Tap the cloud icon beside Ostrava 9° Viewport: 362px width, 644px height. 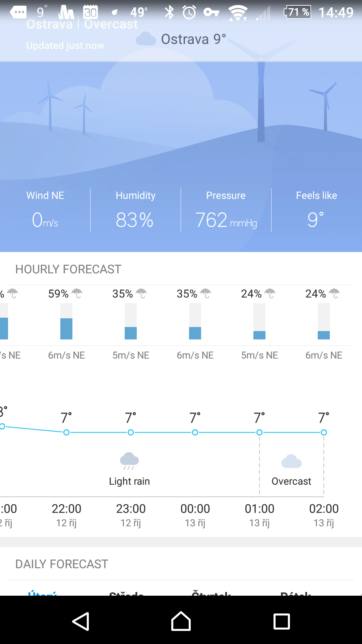click(x=146, y=39)
